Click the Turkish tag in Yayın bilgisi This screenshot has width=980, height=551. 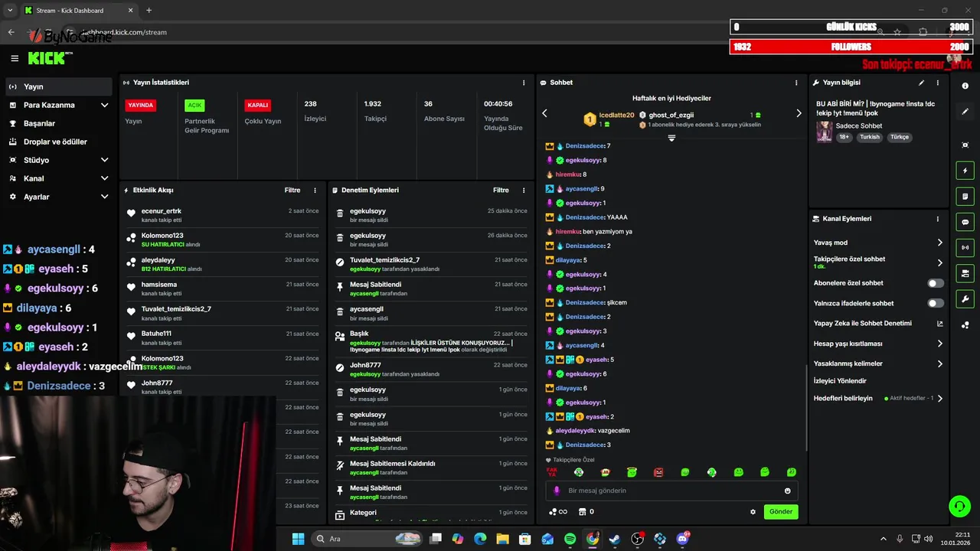(870, 137)
